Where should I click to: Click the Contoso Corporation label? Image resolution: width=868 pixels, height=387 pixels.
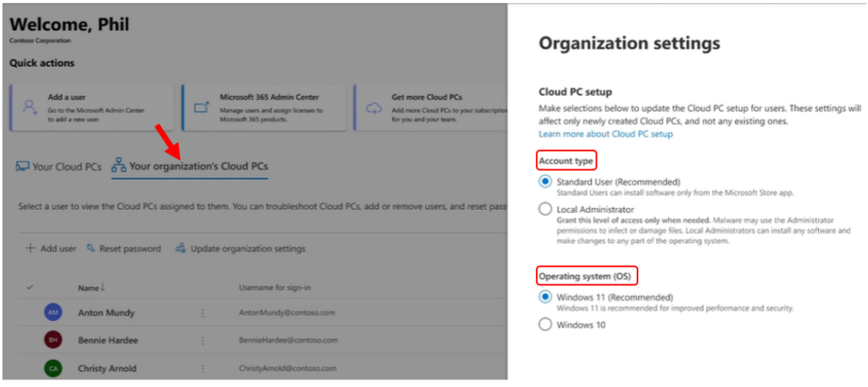tap(40, 41)
